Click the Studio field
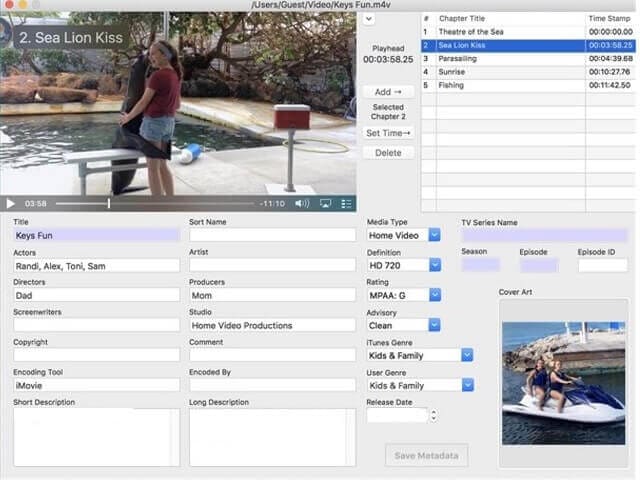Image resolution: width=640 pixels, height=482 pixels. pos(272,325)
